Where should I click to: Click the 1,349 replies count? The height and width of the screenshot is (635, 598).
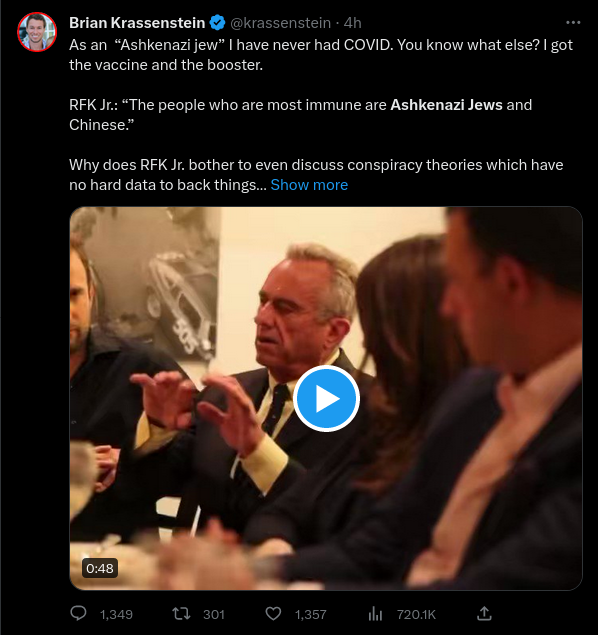(x=116, y=615)
